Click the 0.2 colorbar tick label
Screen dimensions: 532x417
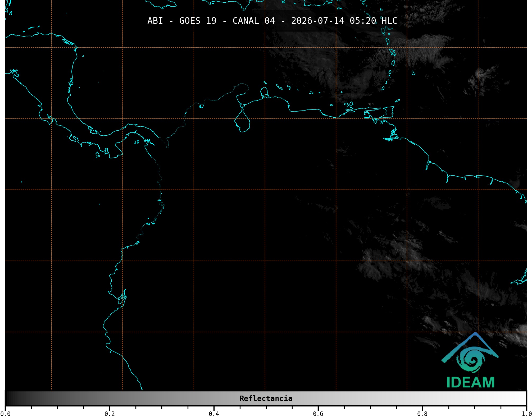click(x=110, y=414)
